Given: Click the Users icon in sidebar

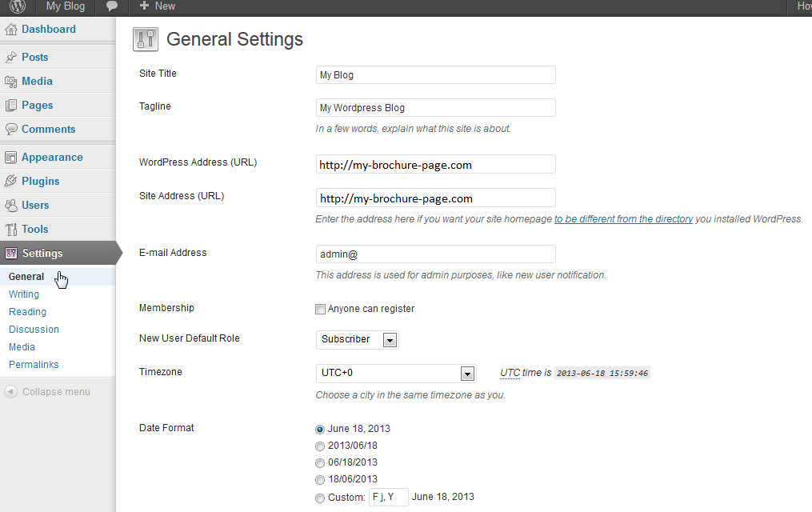Looking at the screenshot, I should [11, 206].
